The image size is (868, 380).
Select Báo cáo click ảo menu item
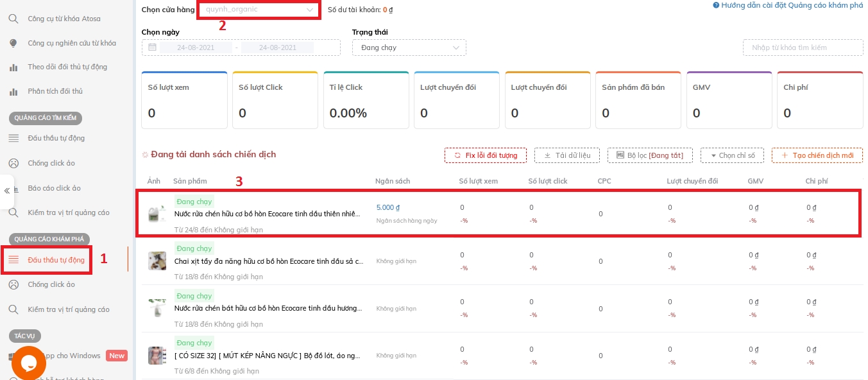point(54,188)
